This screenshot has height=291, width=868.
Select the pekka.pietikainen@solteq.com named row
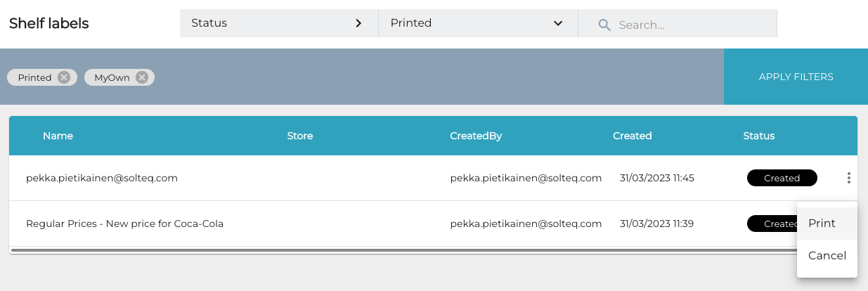[102, 178]
